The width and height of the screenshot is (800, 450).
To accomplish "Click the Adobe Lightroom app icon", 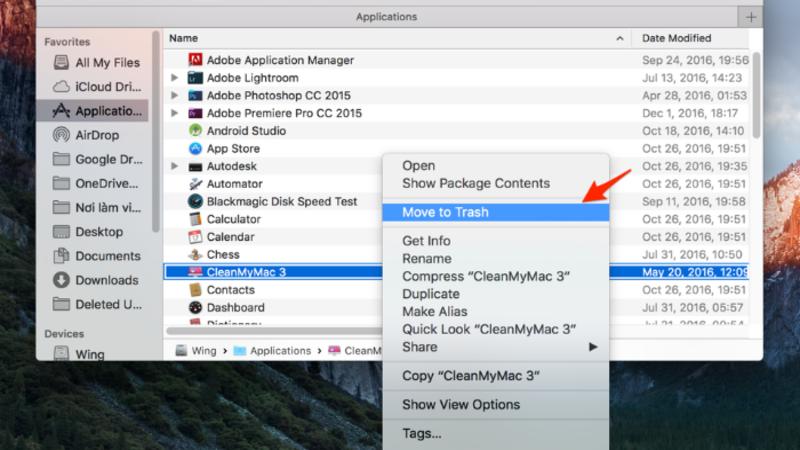I will coord(195,78).
